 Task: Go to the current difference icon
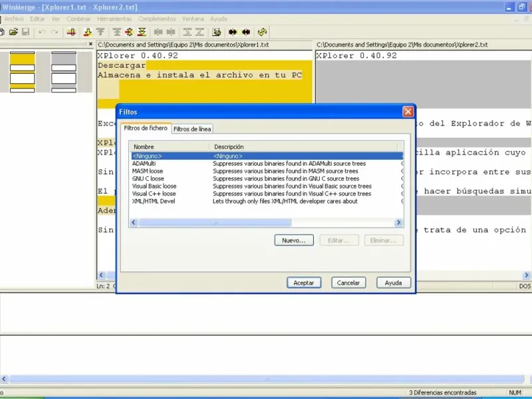point(129,32)
